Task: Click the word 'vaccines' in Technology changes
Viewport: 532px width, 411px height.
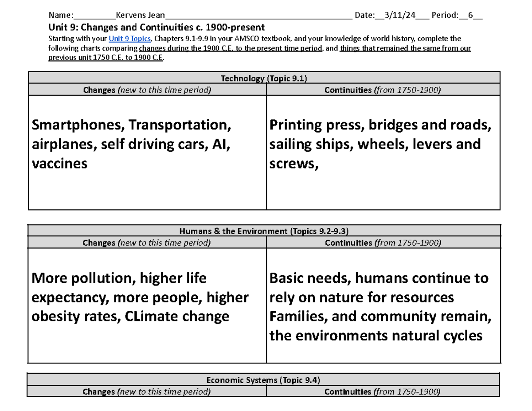Action: click(x=59, y=164)
